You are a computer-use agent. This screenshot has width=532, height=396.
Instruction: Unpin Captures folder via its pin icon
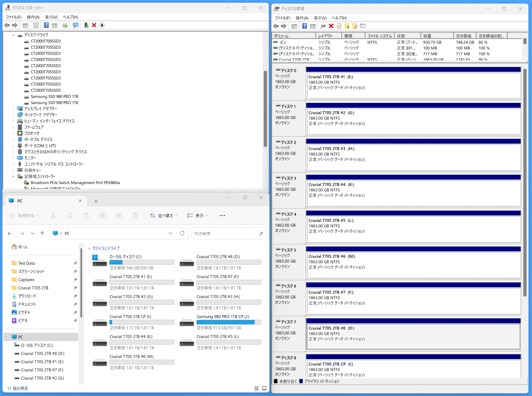coord(75,279)
